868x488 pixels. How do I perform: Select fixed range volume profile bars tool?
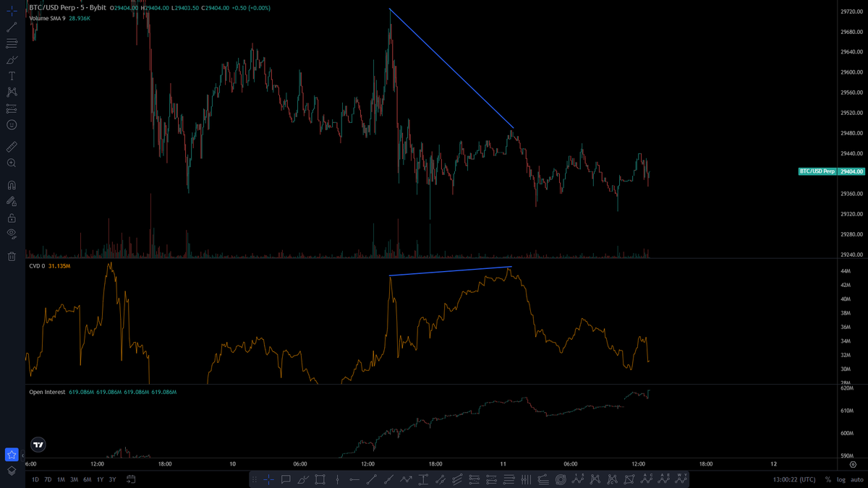(x=526, y=479)
